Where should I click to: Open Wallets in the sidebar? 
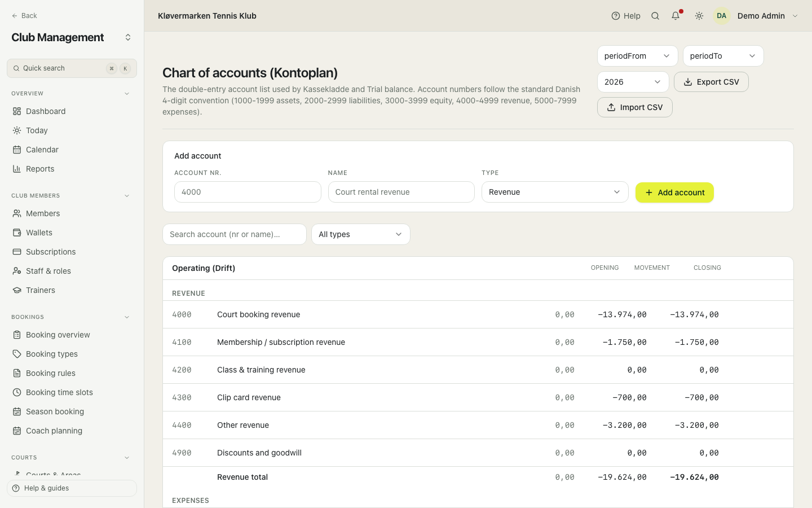click(72, 233)
